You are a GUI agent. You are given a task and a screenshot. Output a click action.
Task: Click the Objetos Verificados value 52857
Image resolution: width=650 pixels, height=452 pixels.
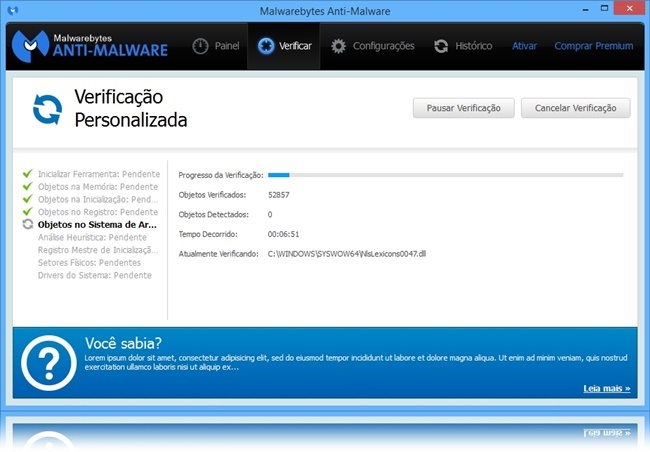pos(279,195)
